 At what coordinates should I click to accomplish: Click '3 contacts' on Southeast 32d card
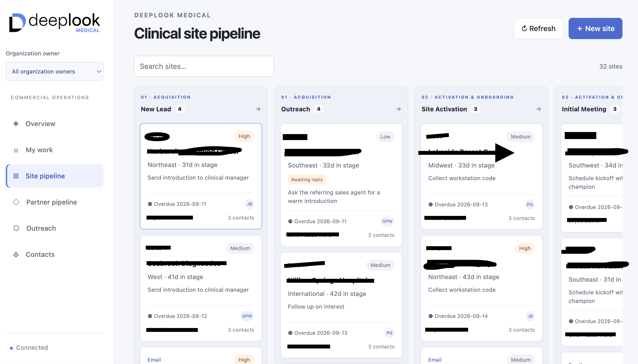[x=381, y=235]
